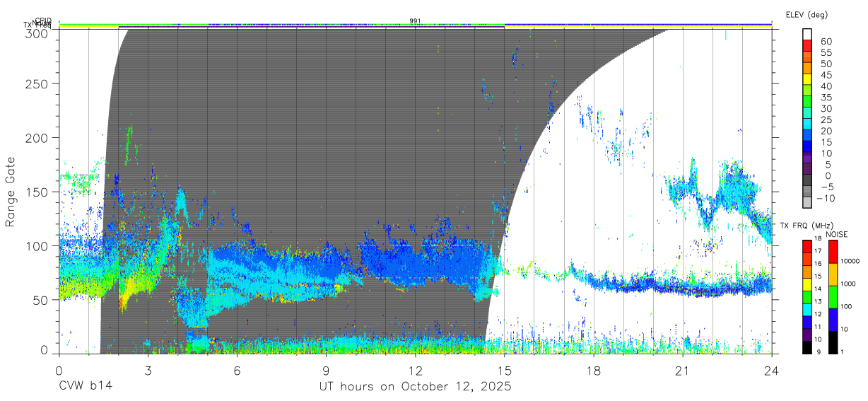Click the '10000' label on the NOISE scale
The height and width of the screenshot is (401, 868).
(851, 262)
